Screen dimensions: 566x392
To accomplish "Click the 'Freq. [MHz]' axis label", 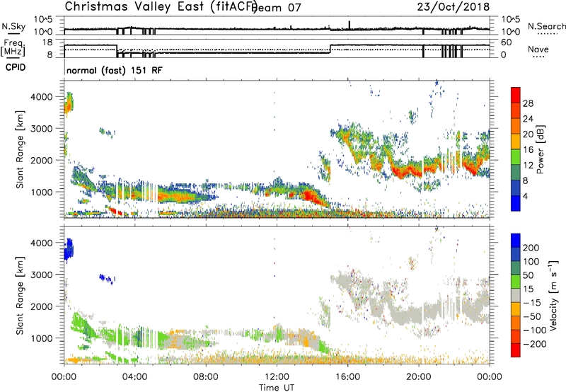I will tap(13, 47).
